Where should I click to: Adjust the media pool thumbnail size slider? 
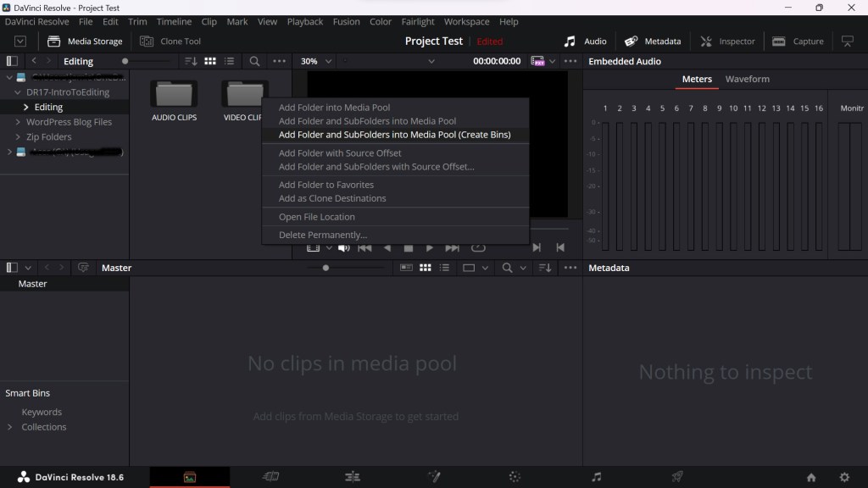(x=325, y=268)
